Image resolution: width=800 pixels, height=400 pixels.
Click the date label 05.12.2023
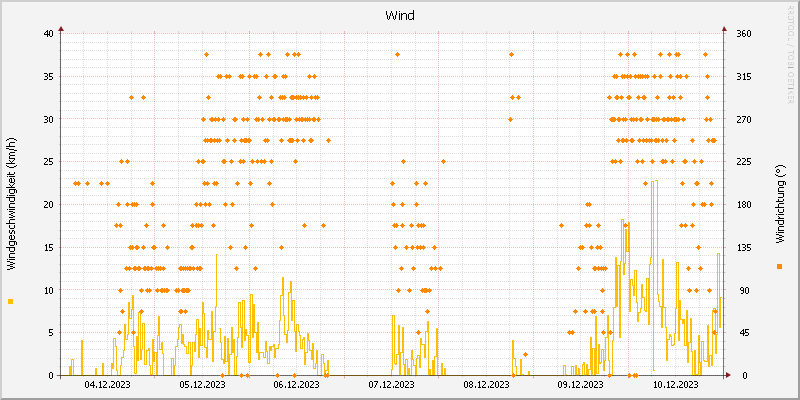click(x=202, y=384)
